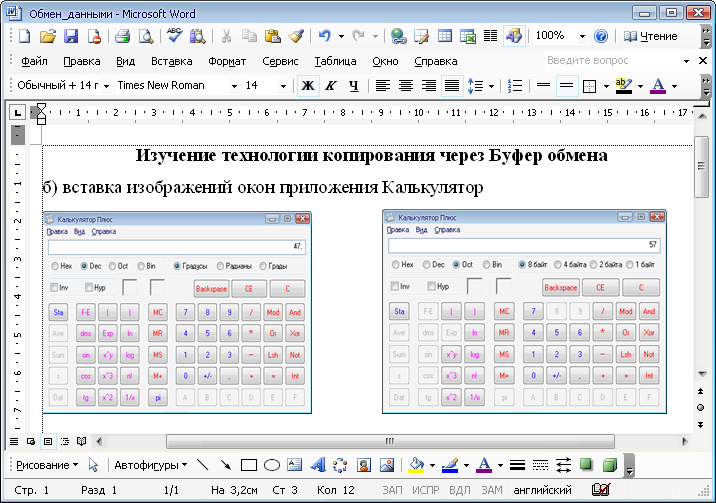Justify the paragraph text
The image size is (716, 503).
[452, 85]
